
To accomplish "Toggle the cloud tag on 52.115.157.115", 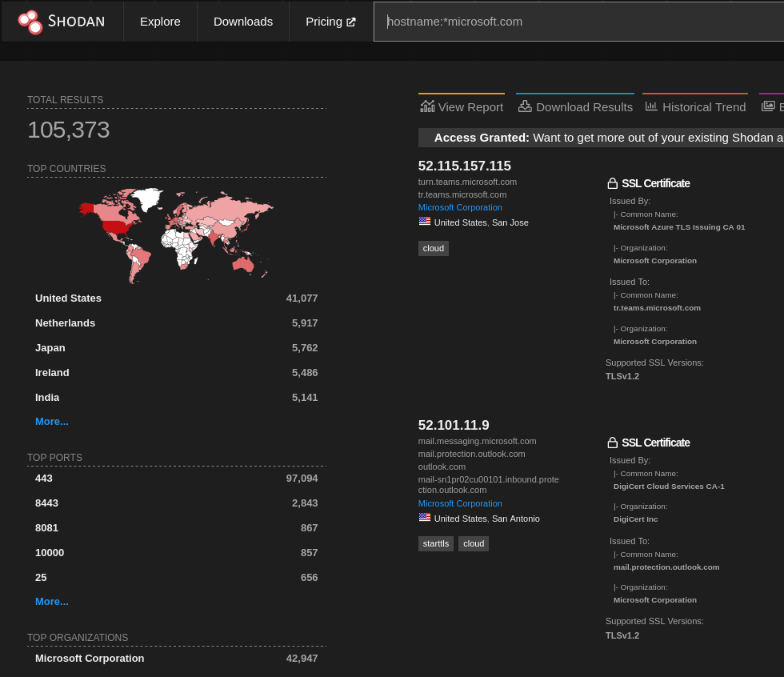I will pos(433,248).
